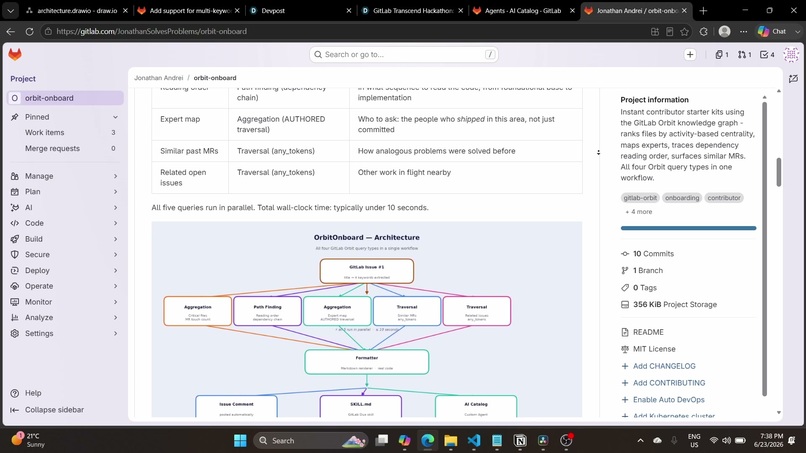Open the to-do list counter icon

[767, 55]
